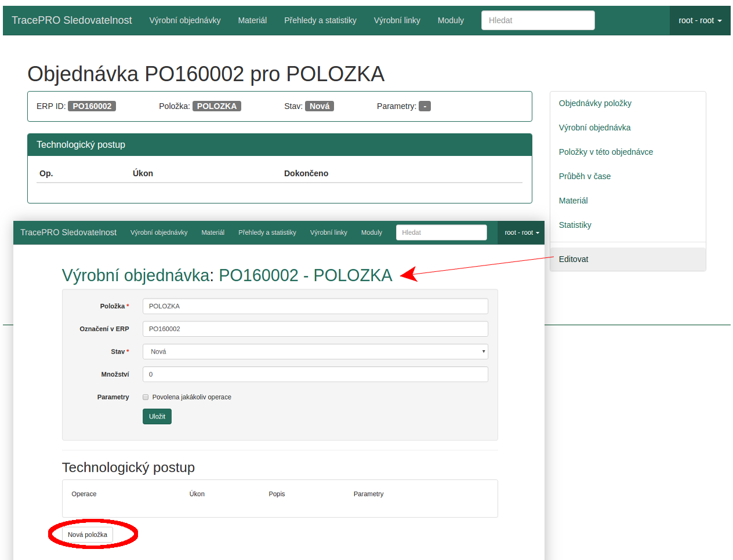Click the Nová status badge

pyautogui.click(x=320, y=106)
